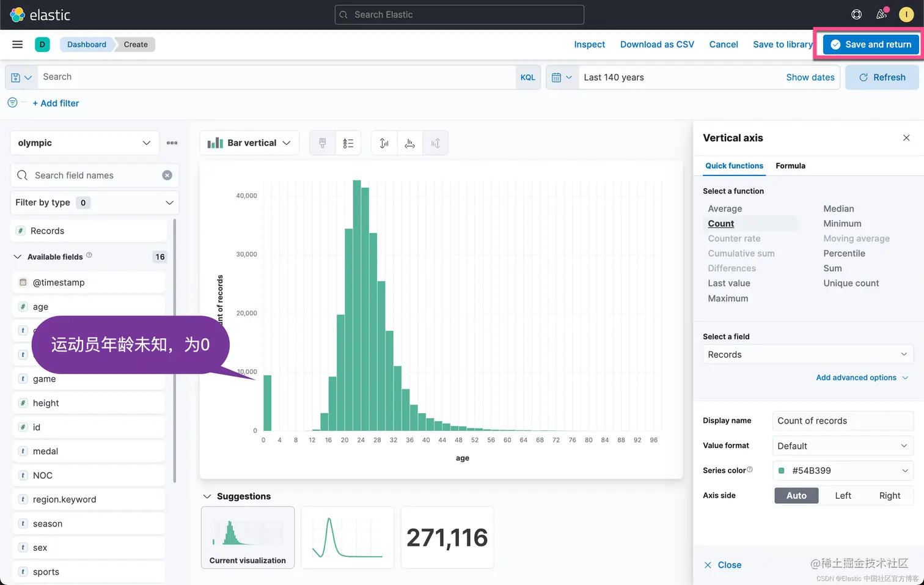Open the Value format dropdown
The width and height of the screenshot is (924, 585).
843,446
